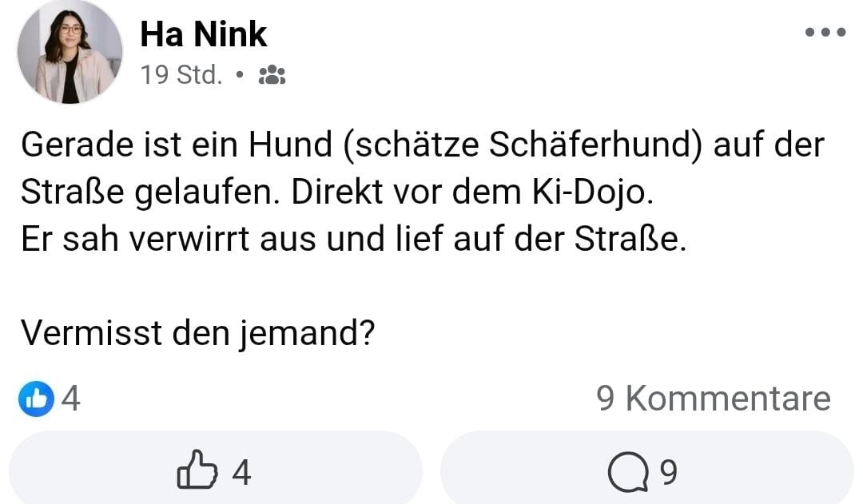The height and width of the screenshot is (504, 863).
Task: Open the "9 Kommentare" comments link
Action: [714, 399]
